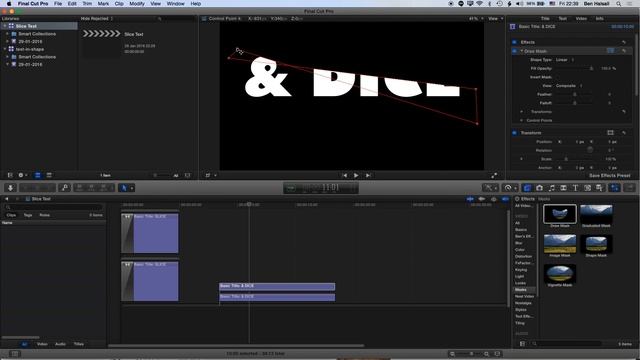Select the arrow Select tool in toolbar
Image resolution: width=640 pixels, height=360 pixels.
(124, 188)
